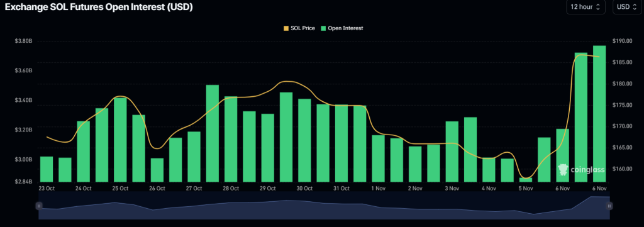
Task: Click the $3.60B left axis label
Action: pos(23,70)
